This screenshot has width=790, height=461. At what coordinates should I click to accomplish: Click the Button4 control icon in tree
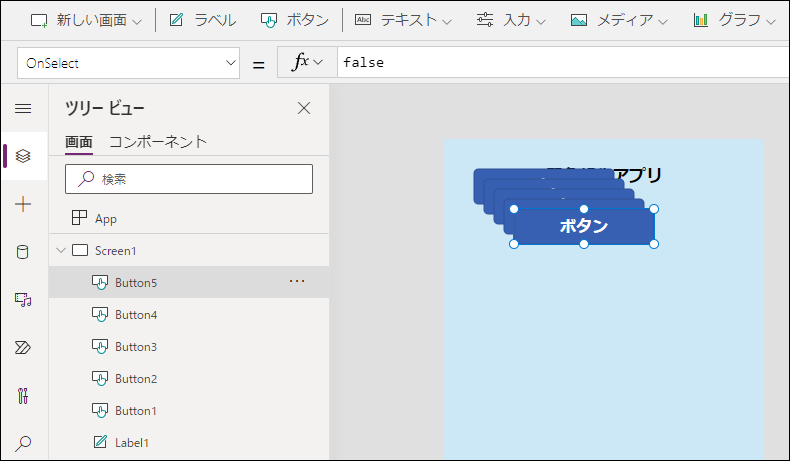(x=100, y=314)
